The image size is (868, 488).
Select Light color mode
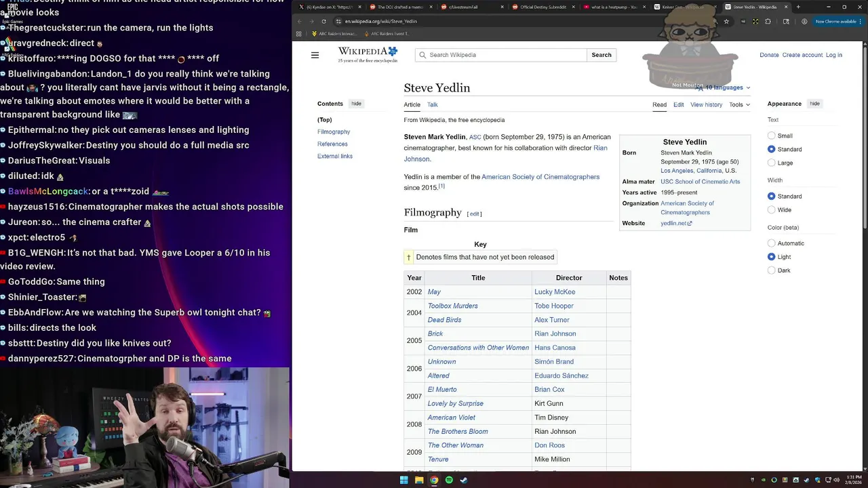tap(771, 256)
